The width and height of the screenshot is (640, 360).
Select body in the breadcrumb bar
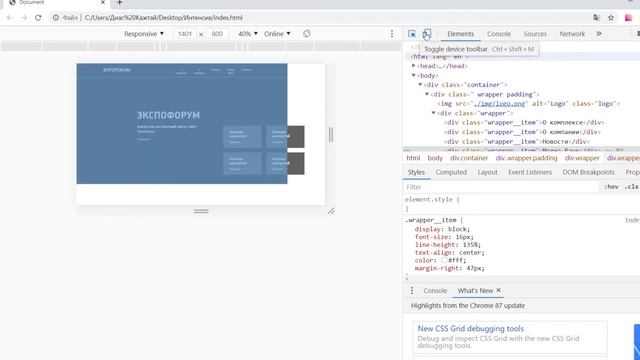tap(435, 158)
